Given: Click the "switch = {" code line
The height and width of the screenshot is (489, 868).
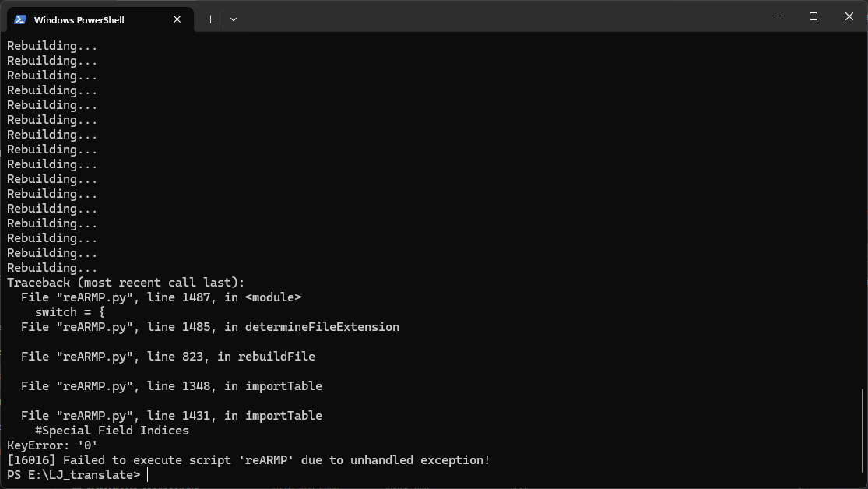Looking at the screenshot, I should [70, 312].
